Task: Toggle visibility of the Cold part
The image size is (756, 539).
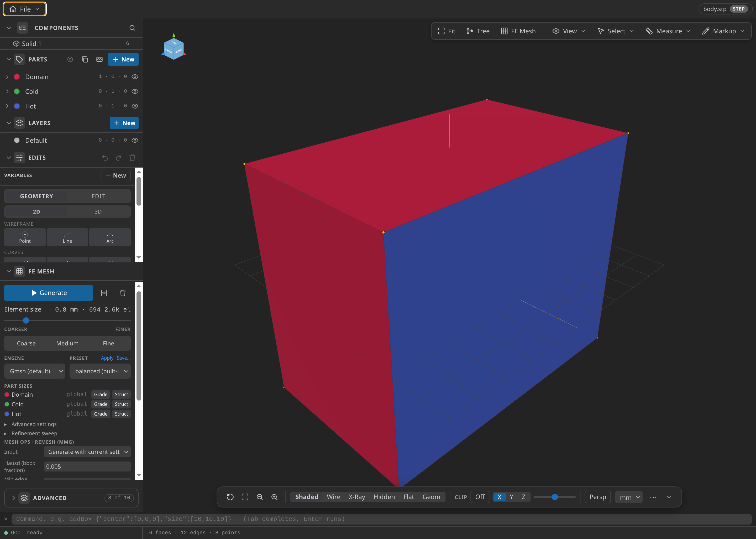Action: [135, 91]
